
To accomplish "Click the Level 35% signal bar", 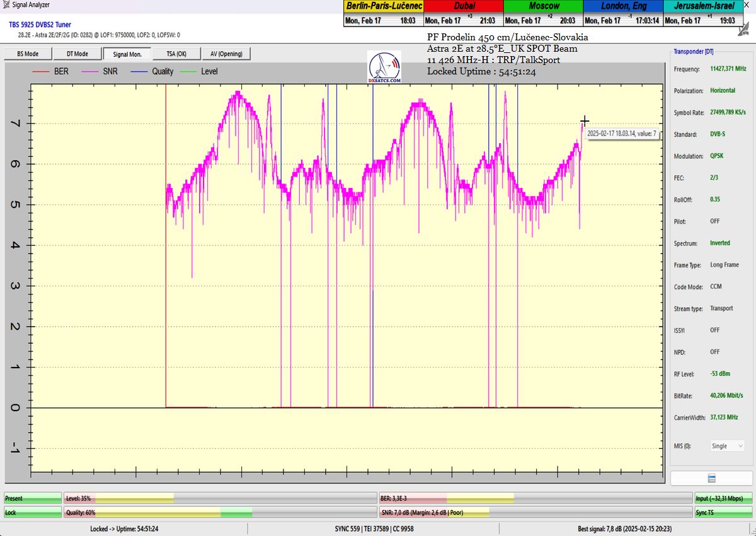I will tap(220, 498).
